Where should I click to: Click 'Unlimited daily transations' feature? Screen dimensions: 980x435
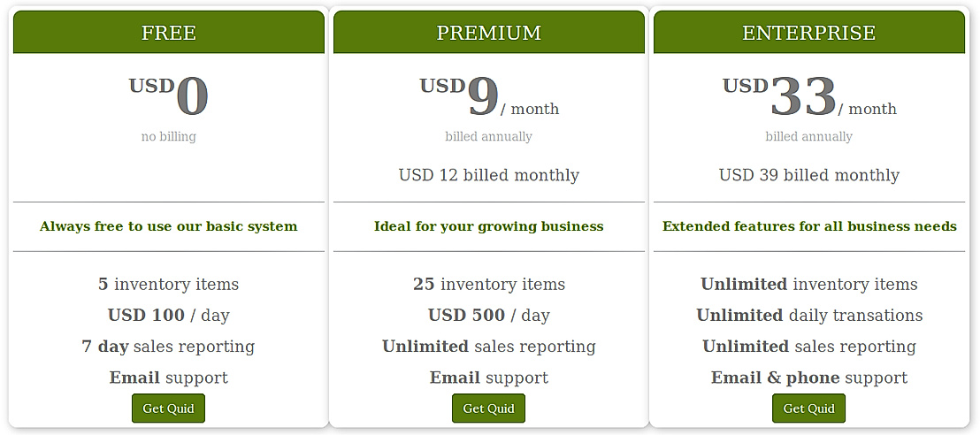pyautogui.click(x=808, y=315)
